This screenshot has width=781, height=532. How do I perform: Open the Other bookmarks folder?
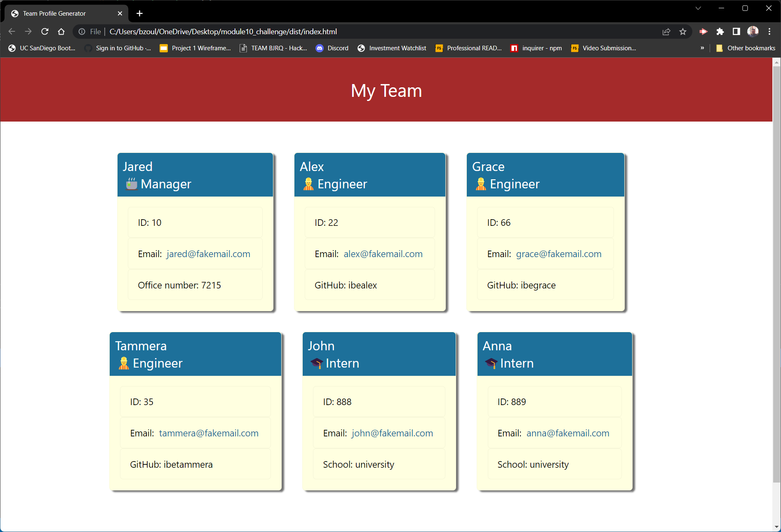point(746,48)
